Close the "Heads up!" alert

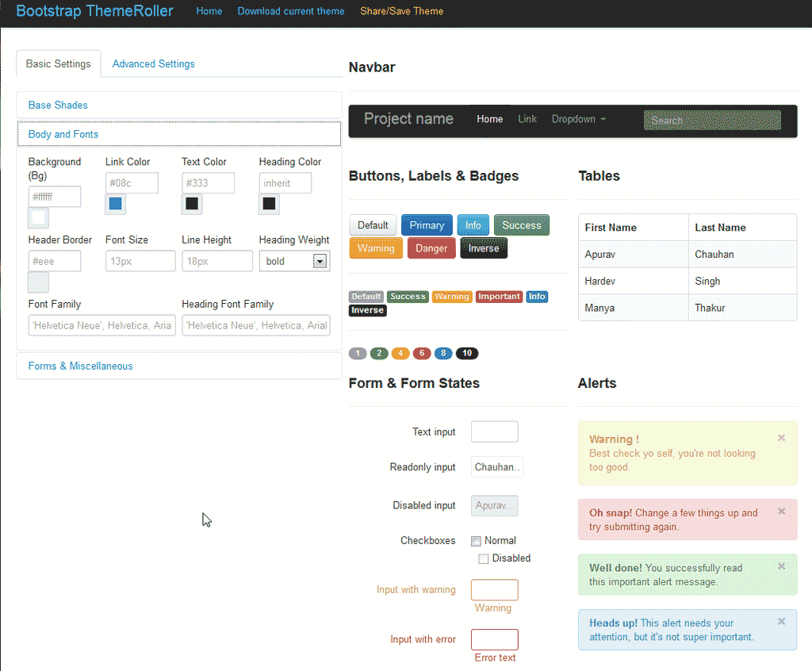(x=781, y=621)
